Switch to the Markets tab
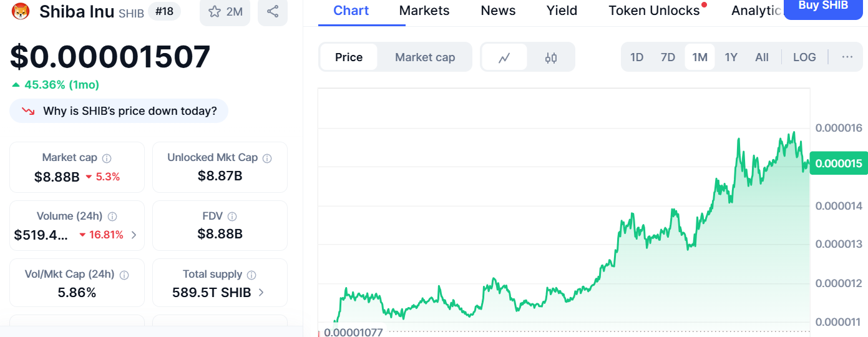 pos(424,11)
